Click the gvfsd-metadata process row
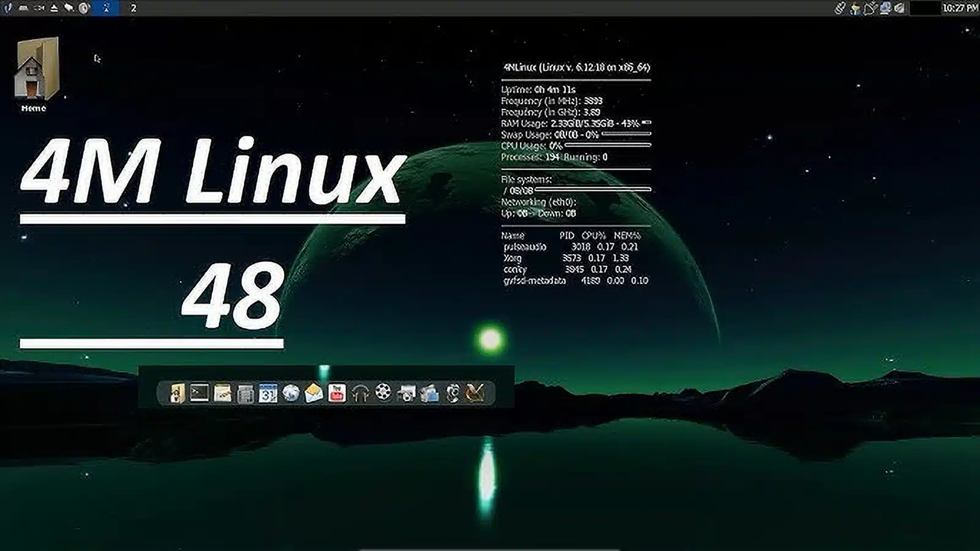The image size is (980, 551). tap(576, 280)
